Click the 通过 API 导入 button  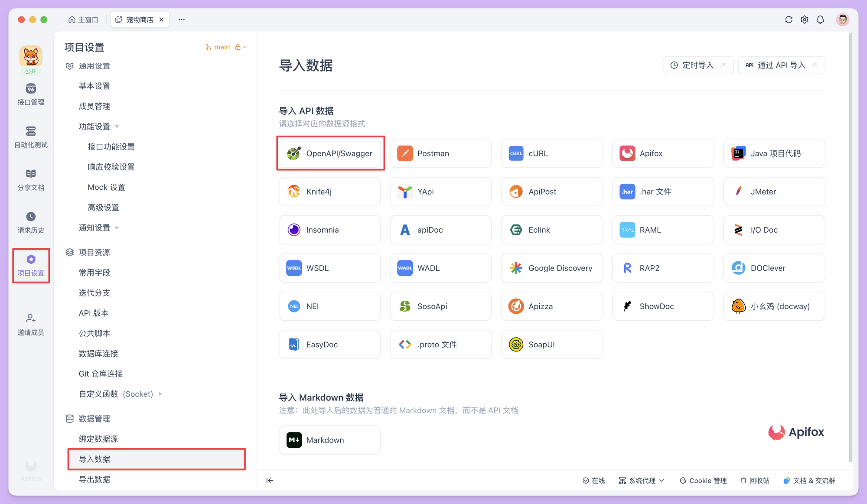tap(781, 65)
